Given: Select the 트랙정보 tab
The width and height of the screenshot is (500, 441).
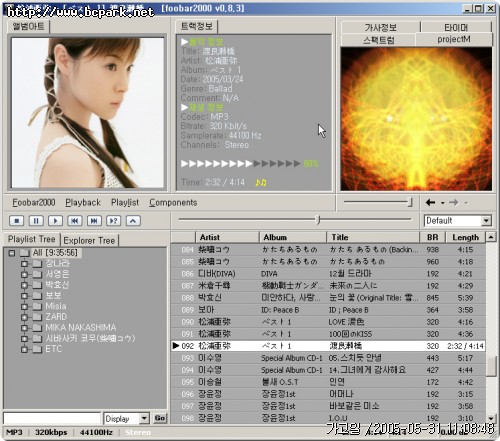Looking at the screenshot, I should coord(197,26).
